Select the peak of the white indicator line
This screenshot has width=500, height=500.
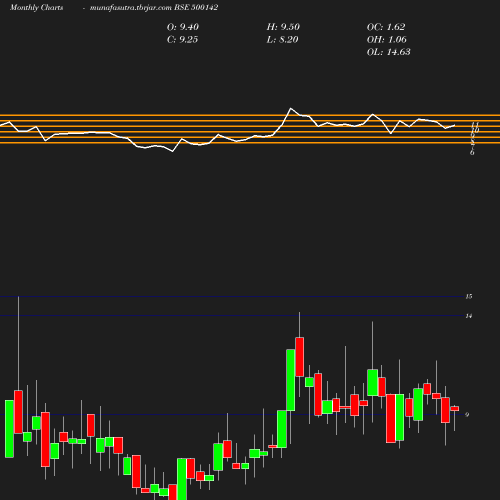point(291,108)
